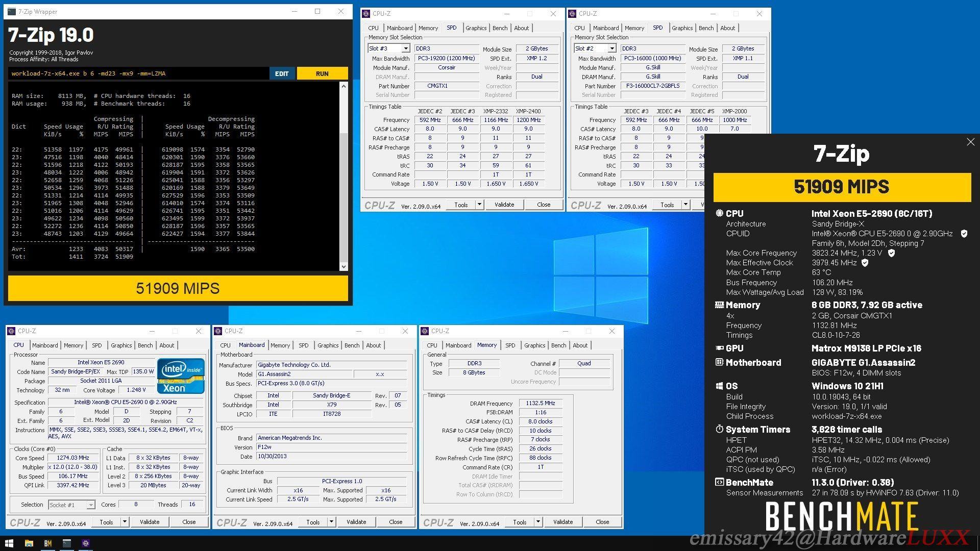Switch to Graphics tab in Slot #2 SPD window
The image size is (980, 551).
click(682, 28)
